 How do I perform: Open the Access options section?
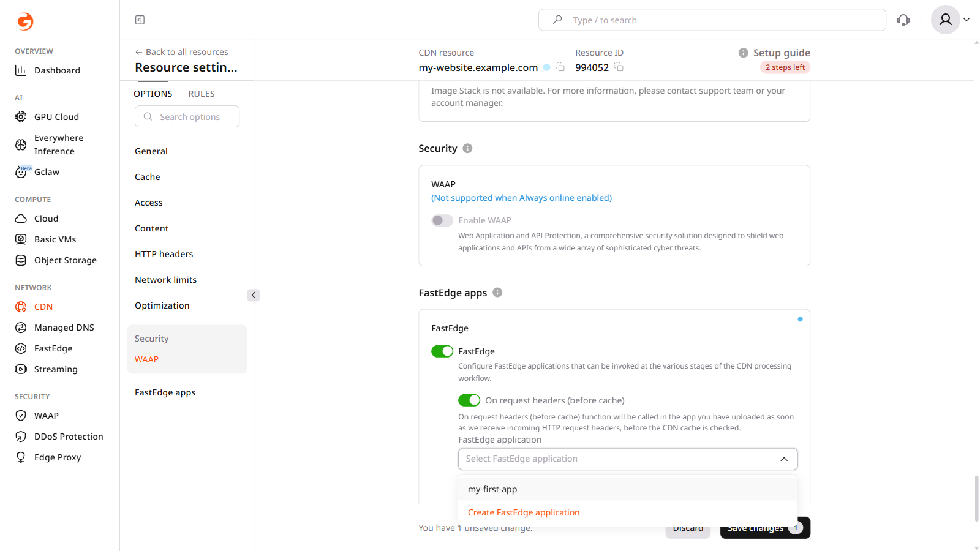tap(149, 203)
